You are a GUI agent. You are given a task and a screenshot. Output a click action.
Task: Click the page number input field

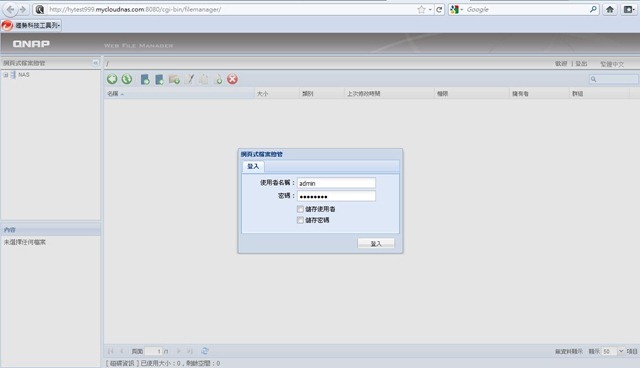click(x=154, y=351)
